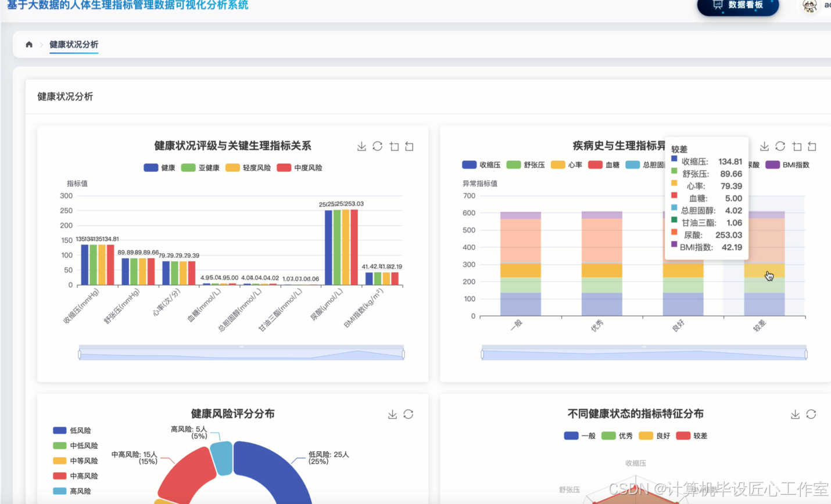Toggle the BMI指数 legend series
The width and height of the screenshot is (831, 504).
787,165
